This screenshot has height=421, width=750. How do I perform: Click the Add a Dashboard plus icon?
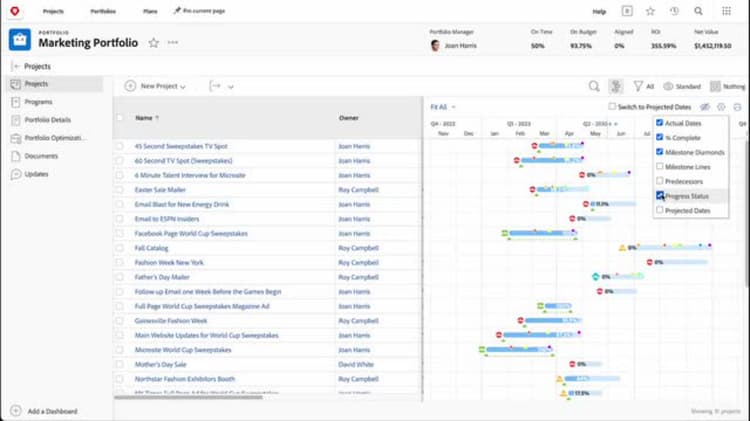point(16,411)
